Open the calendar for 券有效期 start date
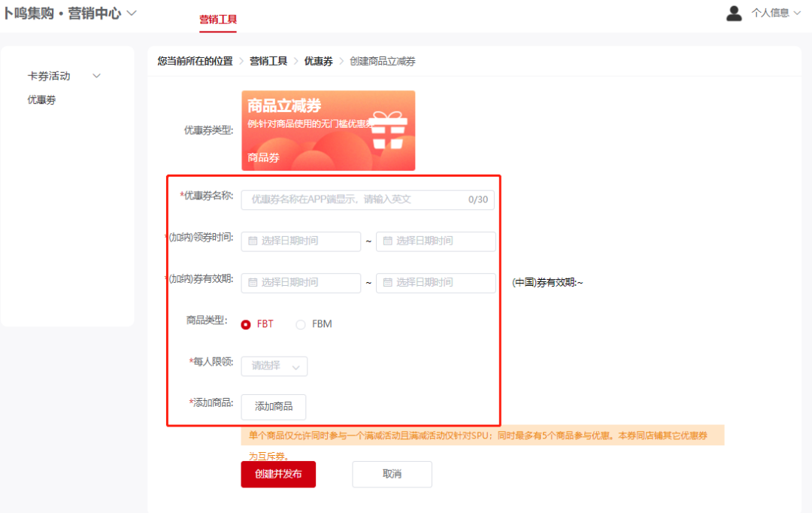Screen dimensions: 812x513 [301, 283]
